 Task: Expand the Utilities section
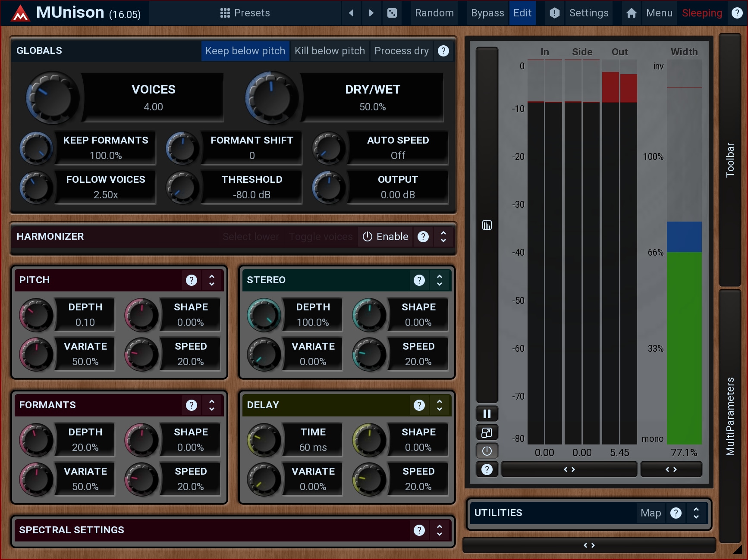[x=696, y=513]
